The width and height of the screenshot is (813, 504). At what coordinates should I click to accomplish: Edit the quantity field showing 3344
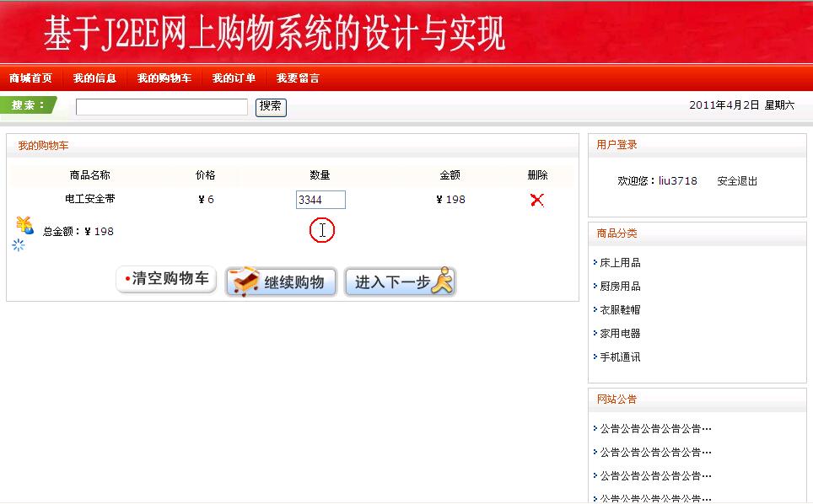(x=320, y=200)
